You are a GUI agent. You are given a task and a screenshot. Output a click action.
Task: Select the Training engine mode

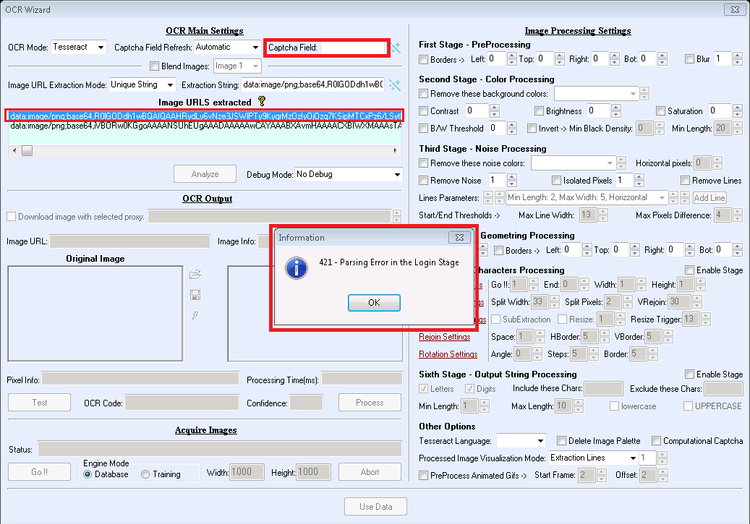[145, 475]
